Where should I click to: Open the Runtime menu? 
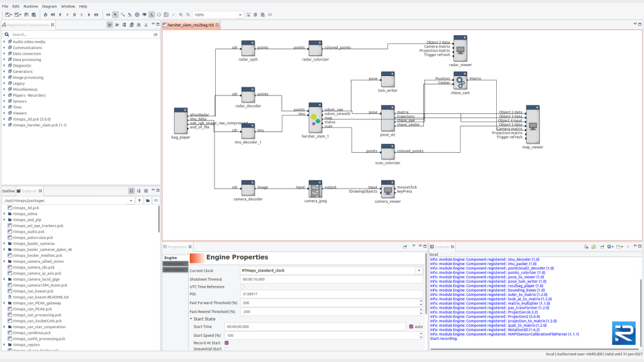pyautogui.click(x=30, y=6)
